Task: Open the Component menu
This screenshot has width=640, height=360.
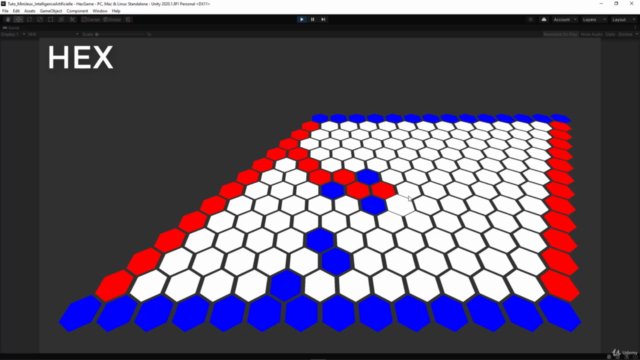Action: (77, 11)
